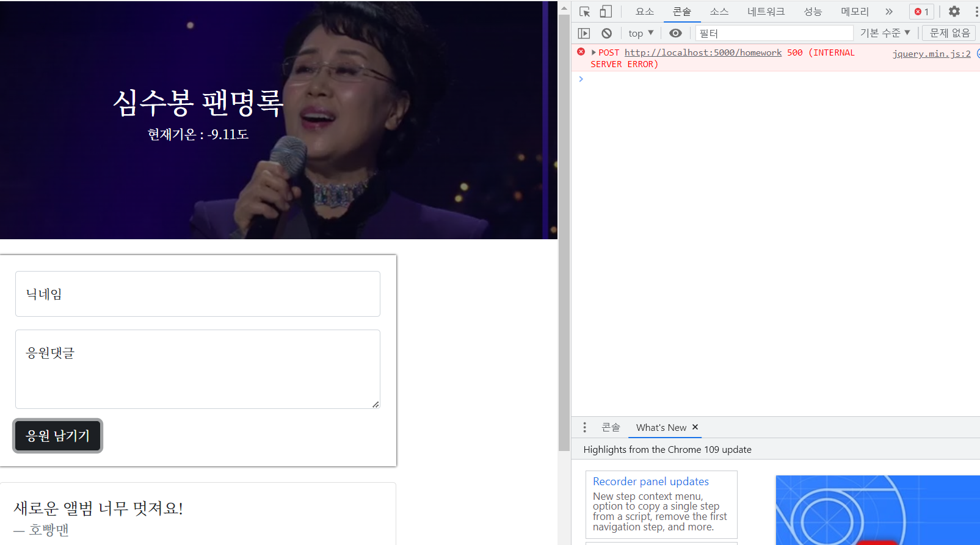Open the drawer three-dot menu
The height and width of the screenshot is (545, 980).
point(584,427)
